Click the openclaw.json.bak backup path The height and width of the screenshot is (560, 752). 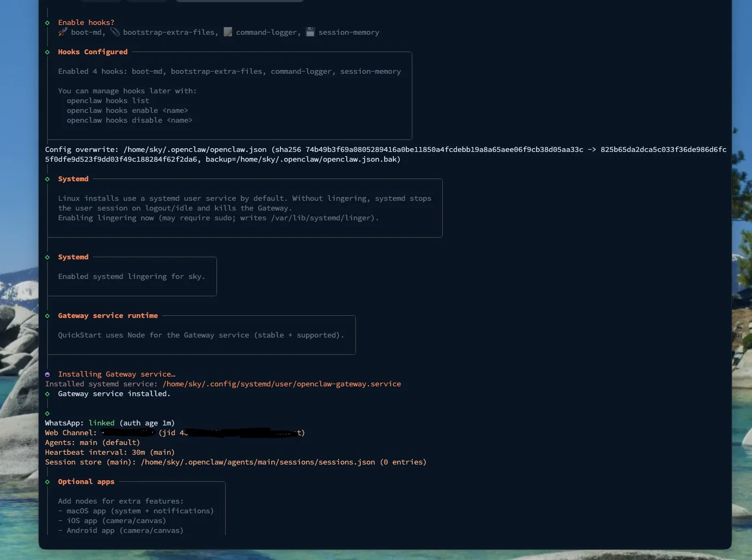coord(317,160)
